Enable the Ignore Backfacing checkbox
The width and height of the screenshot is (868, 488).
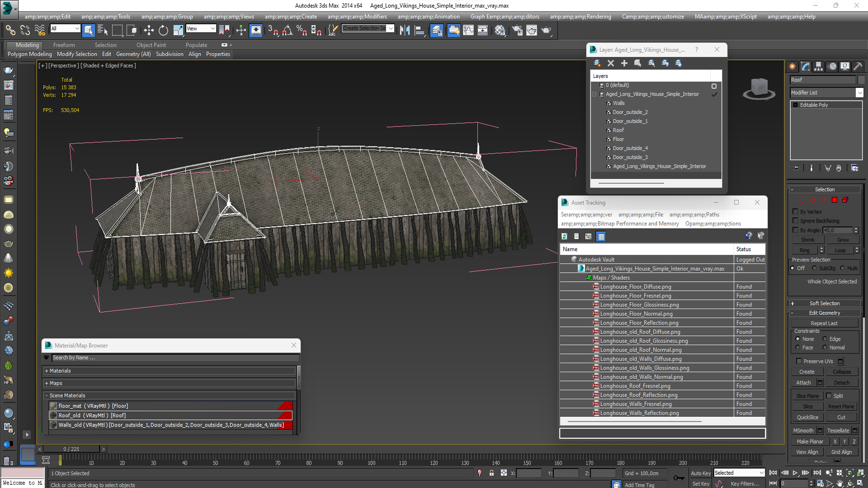point(796,221)
